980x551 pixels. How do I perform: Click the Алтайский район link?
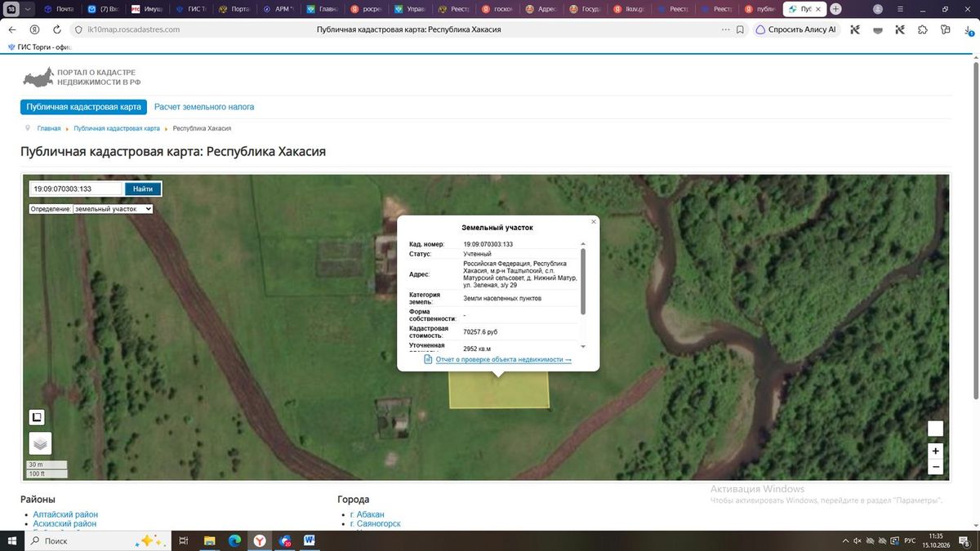click(65, 514)
